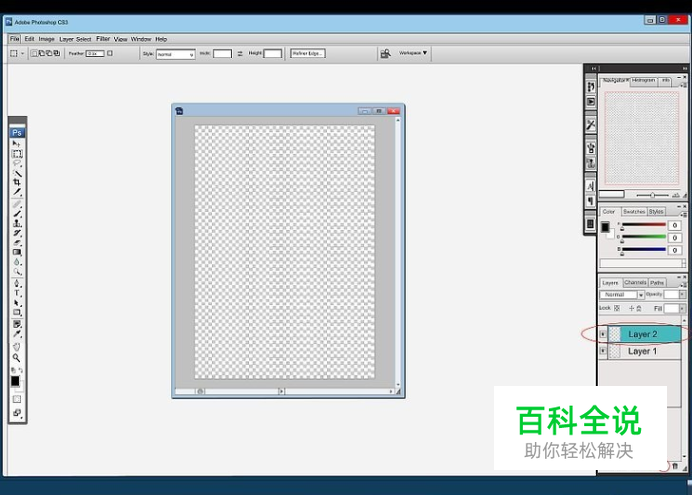
Task: Select the Layer 1 row
Action: pos(640,351)
